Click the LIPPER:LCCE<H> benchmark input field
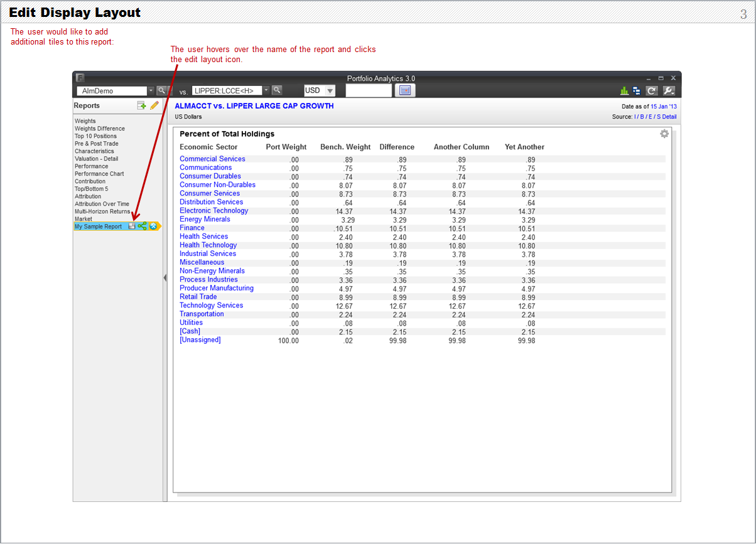This screenshot has height=544, width=756. pos(227,91)
